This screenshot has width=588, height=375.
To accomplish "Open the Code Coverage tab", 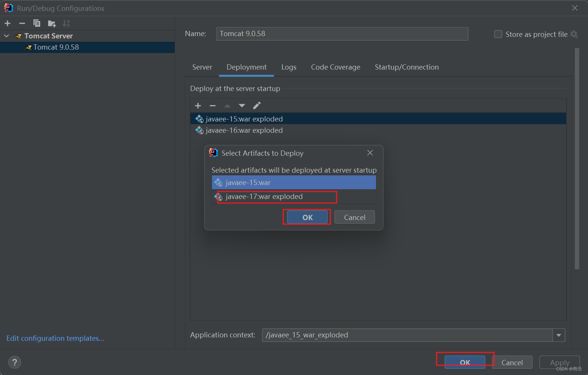I will tap(336, 67).
